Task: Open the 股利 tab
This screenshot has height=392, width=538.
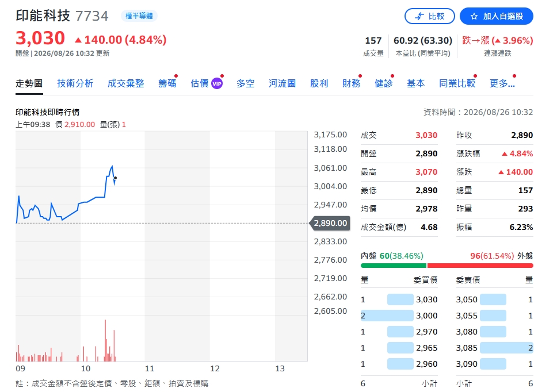Action: click(x=319, y=83)
